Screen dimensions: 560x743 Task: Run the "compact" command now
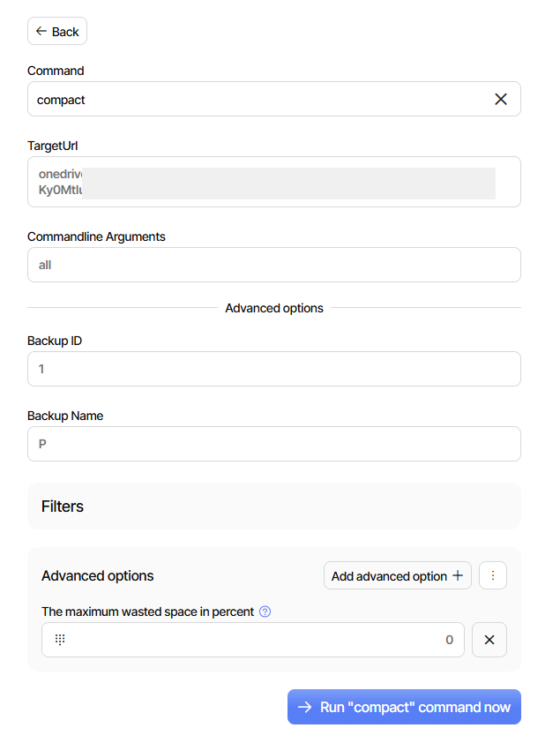click(404, 707)
